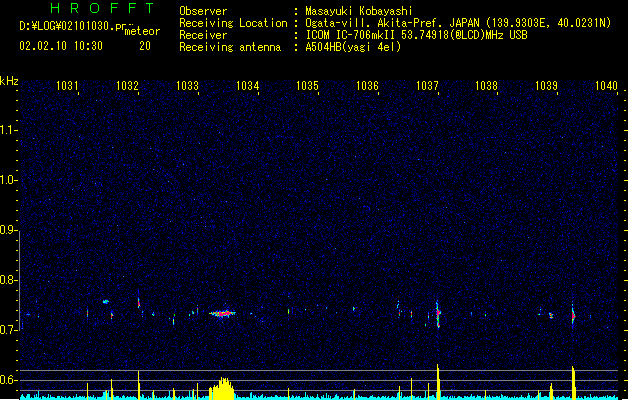The width and height of the screenshot is (629, 400).
Task: Click the Receiver field label
Action: click(203, 35)
